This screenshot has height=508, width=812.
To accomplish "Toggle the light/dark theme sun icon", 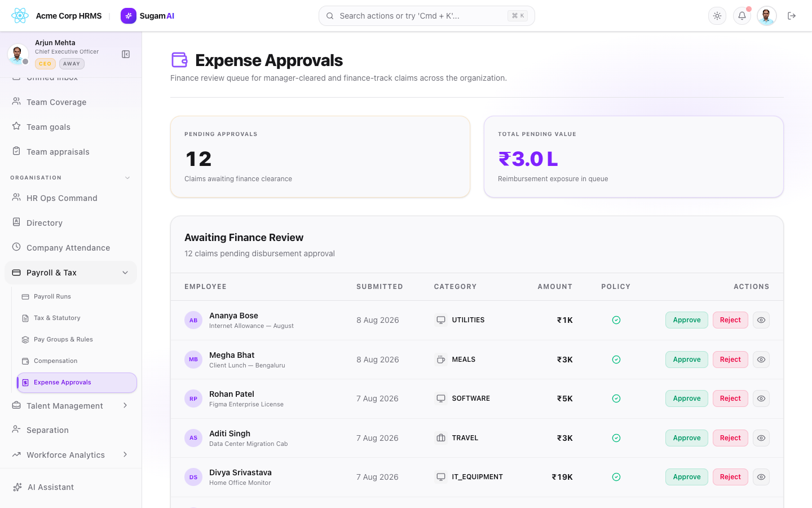I will point(717,16).
